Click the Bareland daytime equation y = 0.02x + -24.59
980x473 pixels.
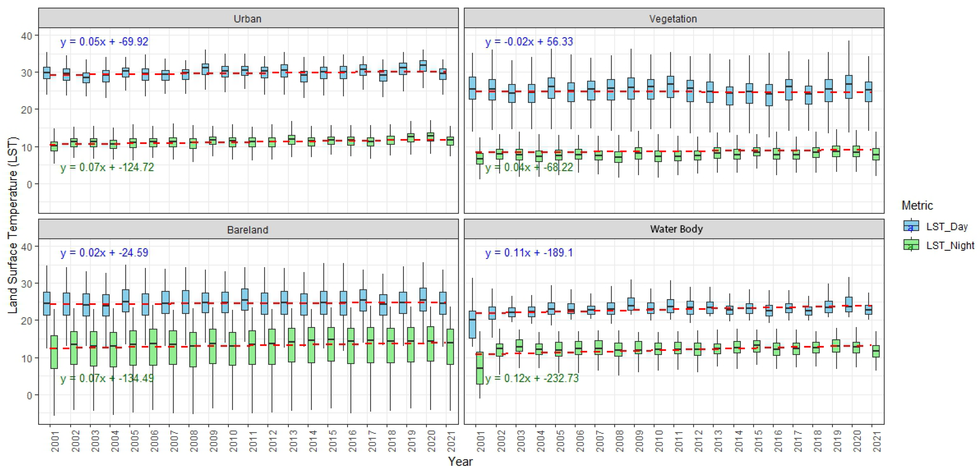tap(104, 253)
